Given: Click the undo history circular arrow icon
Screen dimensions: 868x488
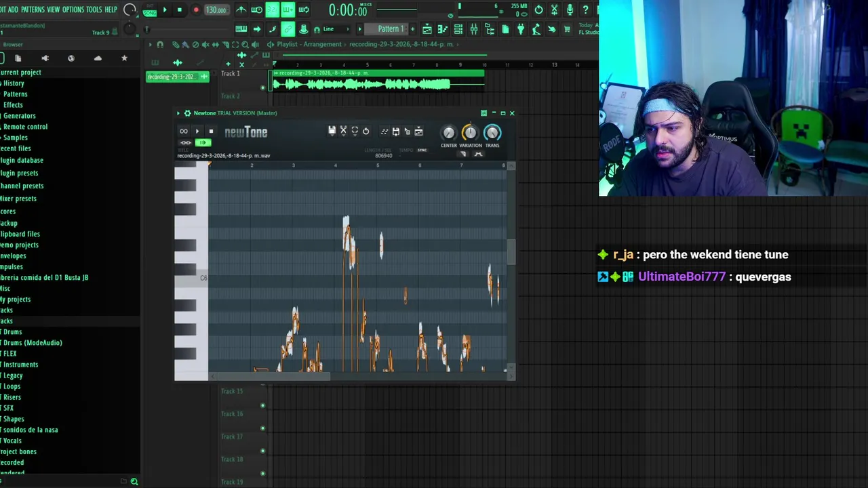Looking at the screenshot, I should tap(538, 9).
